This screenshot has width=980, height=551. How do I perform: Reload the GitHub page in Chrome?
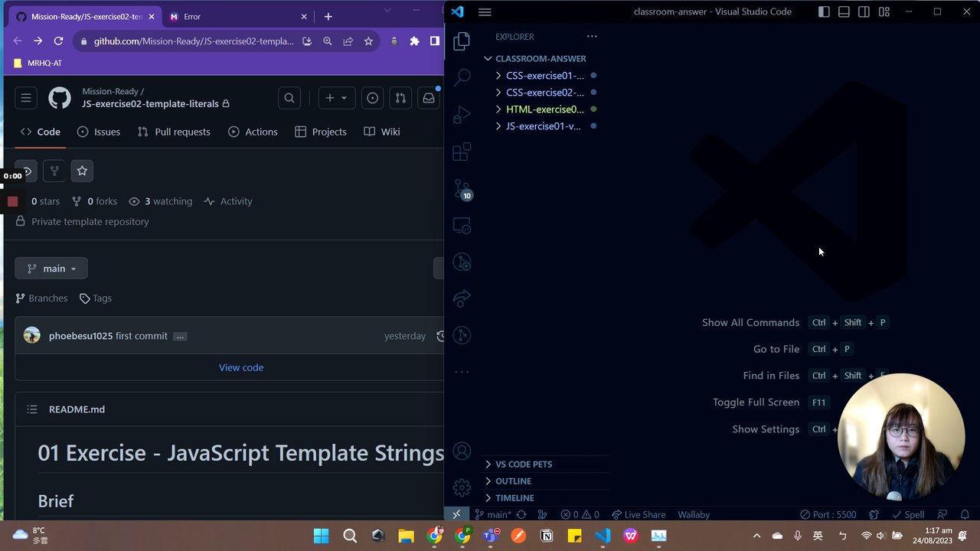[58, 41]
